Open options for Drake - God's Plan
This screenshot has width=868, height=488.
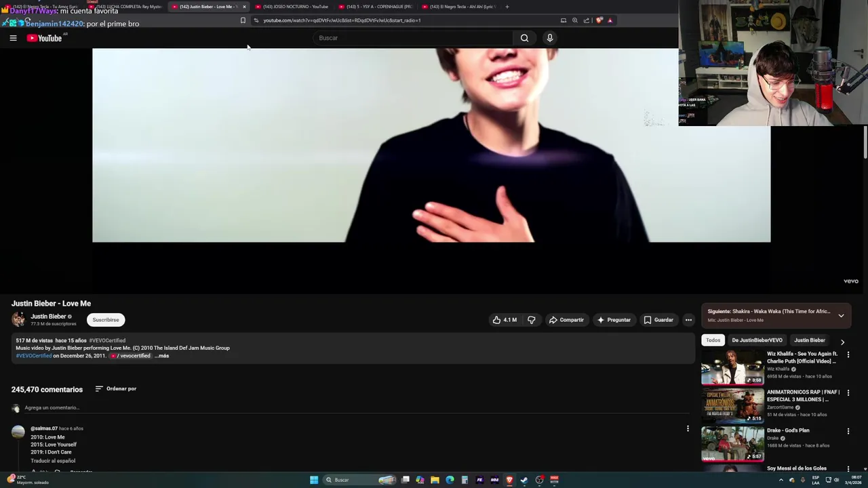click(848, 431)
